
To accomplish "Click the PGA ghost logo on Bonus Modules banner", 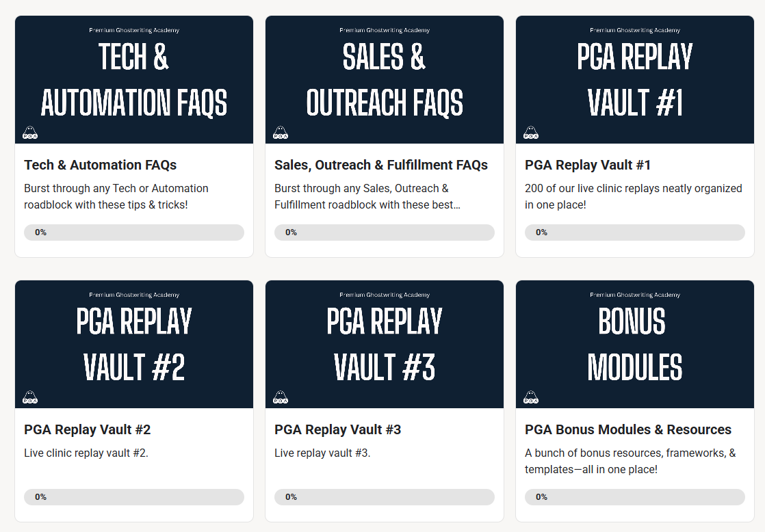I will click(531, 397).
